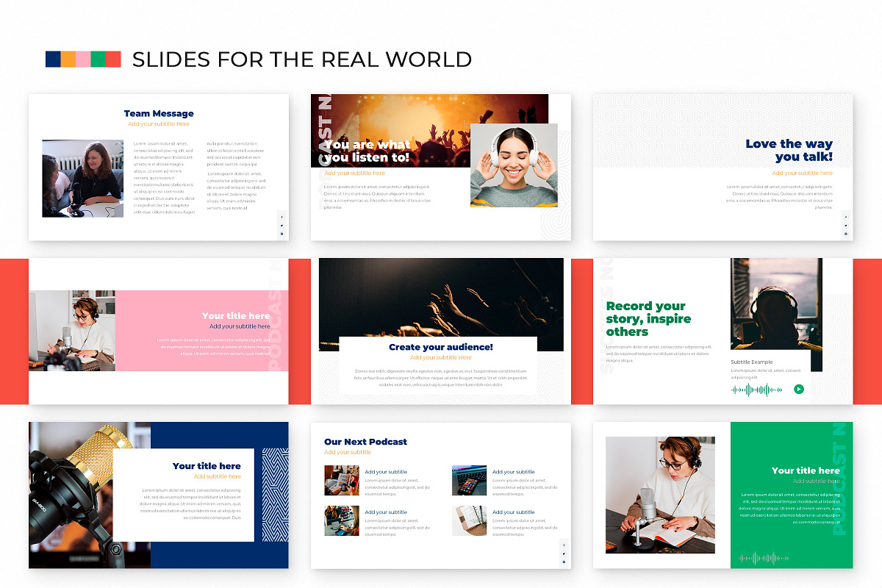This screenshot has height=588, width=882.
Task: Click the Instagram icon on Our Next Podcast slide
Action: point(564,562)
